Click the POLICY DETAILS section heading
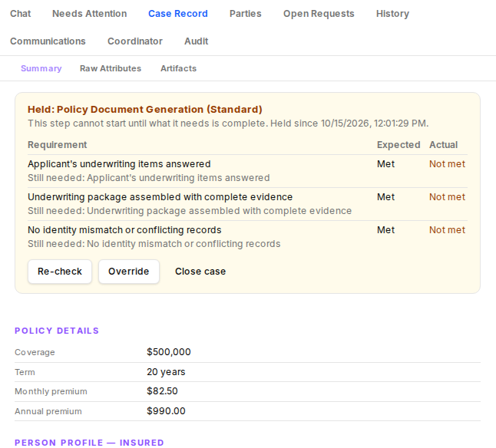 click(x=57, y=331)
